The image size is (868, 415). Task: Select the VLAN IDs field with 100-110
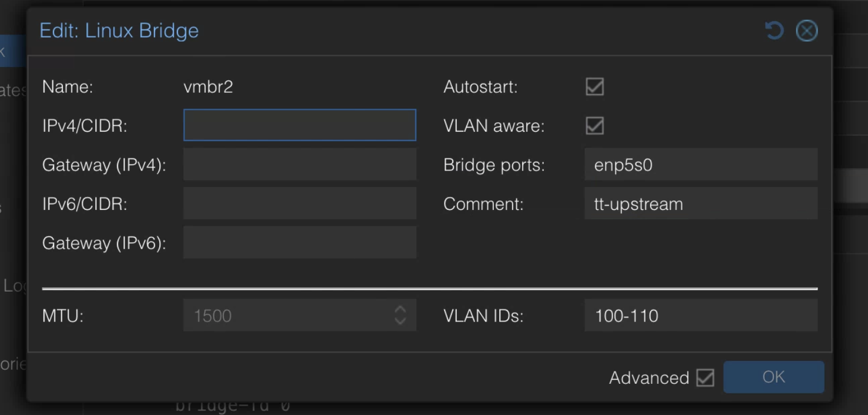point(701,315)
